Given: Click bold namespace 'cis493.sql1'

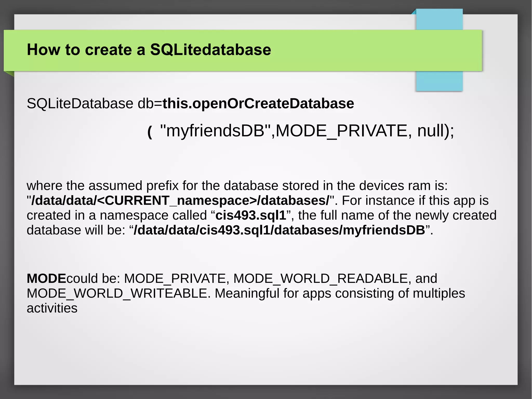Looking at the screenshot, I should [x=251, y=215].
